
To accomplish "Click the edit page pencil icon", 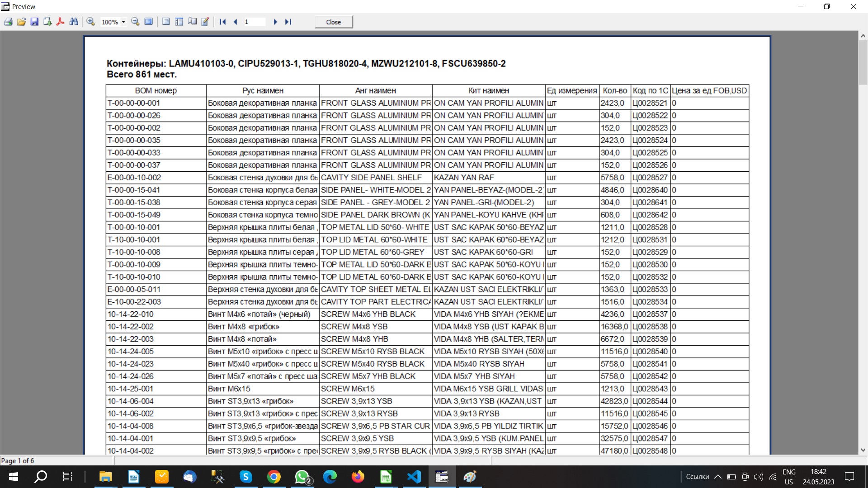I will pyautogui.click(x=205, y=22).
